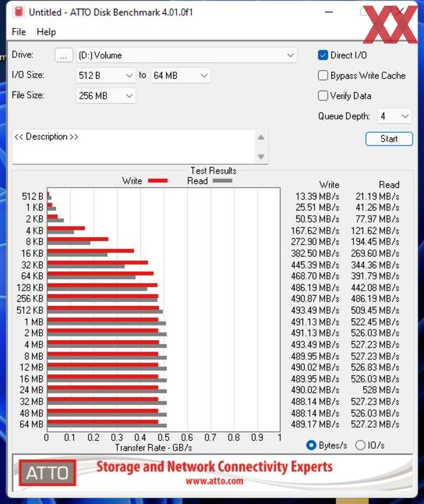
Task: Click the read value 509.45 MB/s
Action: click(x=375, y=311)
